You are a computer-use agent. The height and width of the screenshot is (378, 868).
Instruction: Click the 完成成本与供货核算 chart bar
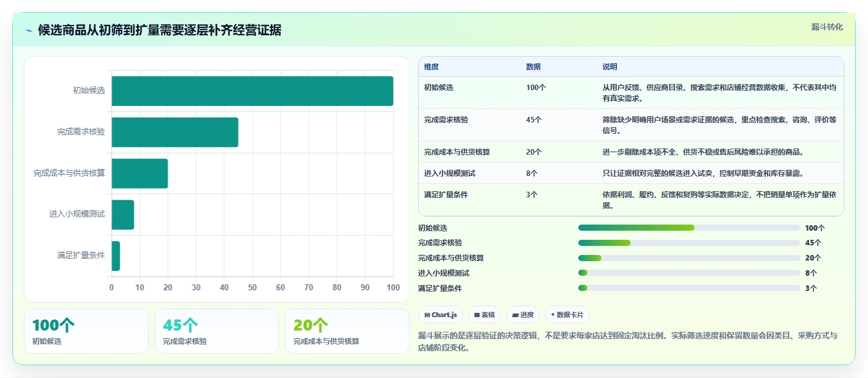click(x=139, y=173)
